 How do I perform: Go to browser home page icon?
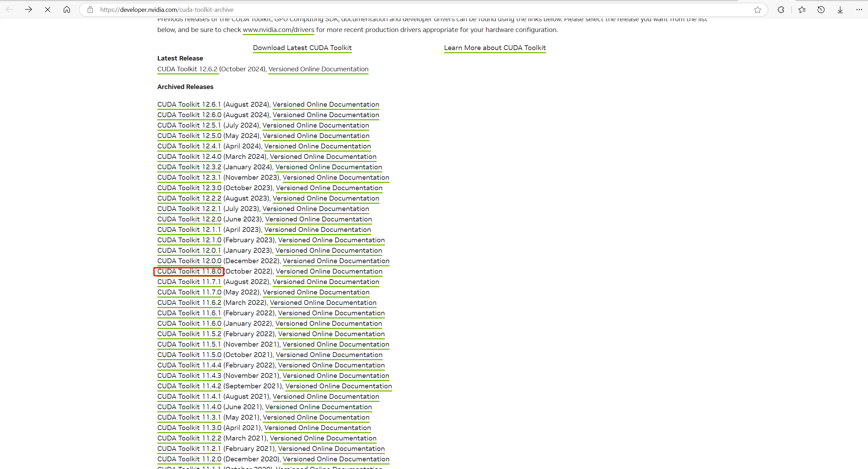tap(67, 10)
